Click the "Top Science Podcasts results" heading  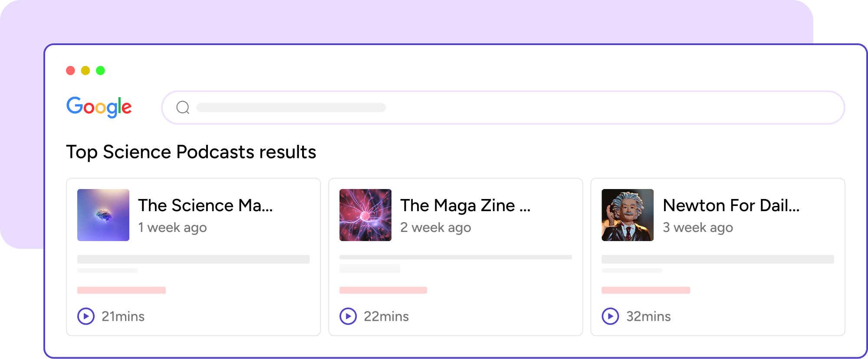(x=191, y=152)
